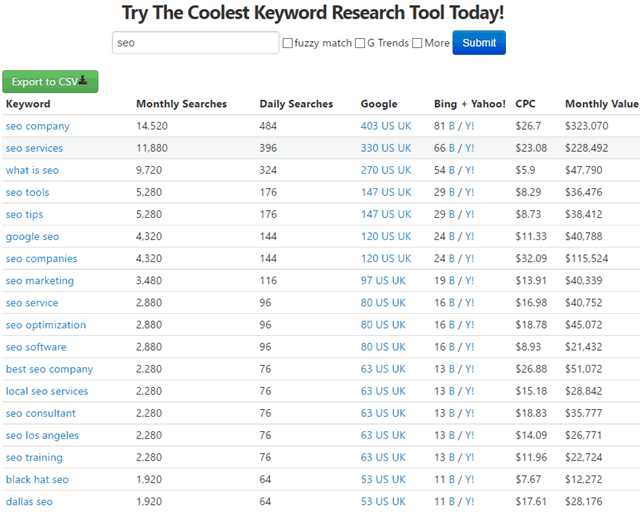Toggle the G Trends checkbox
The image size is (640, 512).
[360, 43]
